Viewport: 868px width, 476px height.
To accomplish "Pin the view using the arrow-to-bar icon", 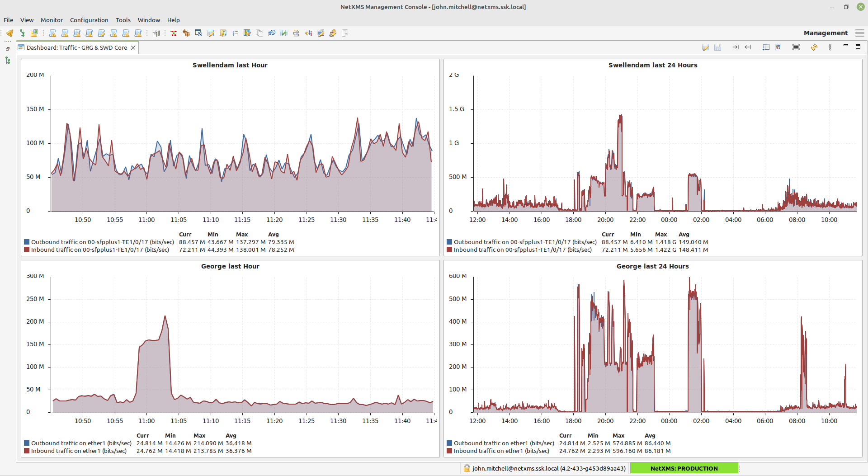I will point(735,47).
